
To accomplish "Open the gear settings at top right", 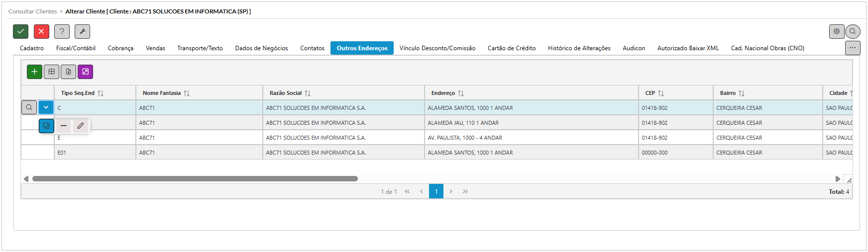I will pos(837,31).
